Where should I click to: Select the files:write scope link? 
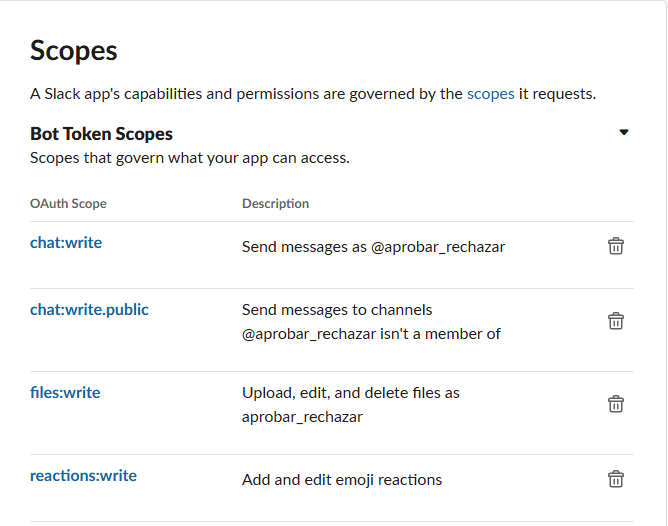[65, 392]
